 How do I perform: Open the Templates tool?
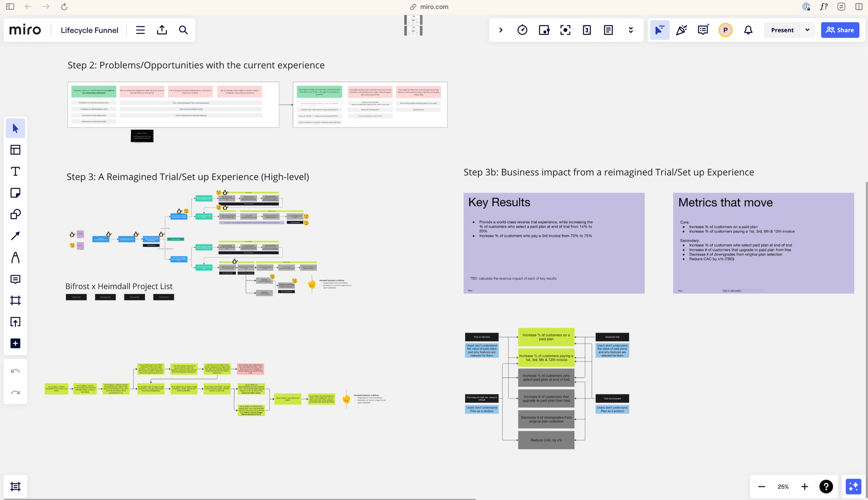[15, 150]
